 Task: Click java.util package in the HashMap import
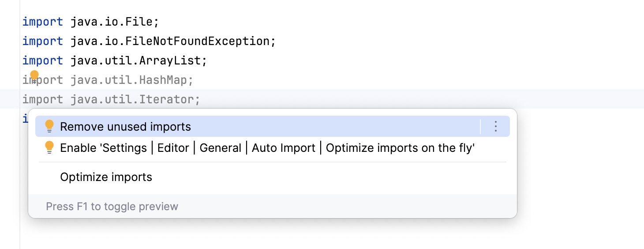click(x=101, y=80)
